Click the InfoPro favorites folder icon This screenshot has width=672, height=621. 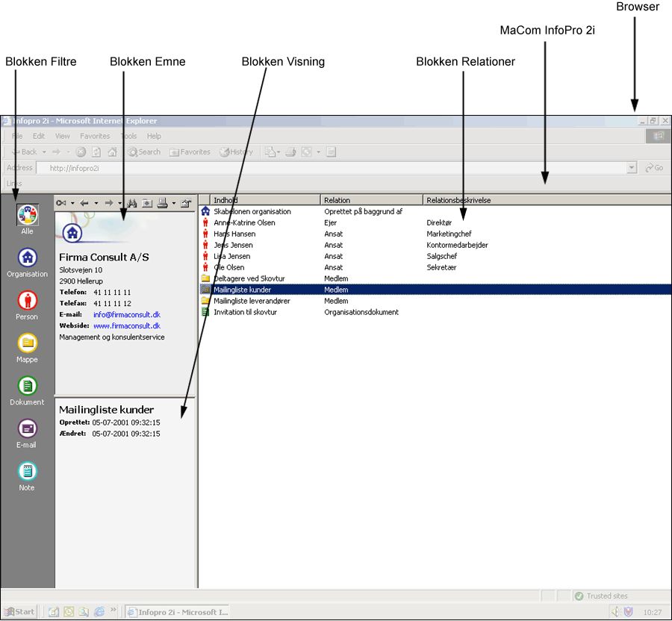tap(147, 203)
